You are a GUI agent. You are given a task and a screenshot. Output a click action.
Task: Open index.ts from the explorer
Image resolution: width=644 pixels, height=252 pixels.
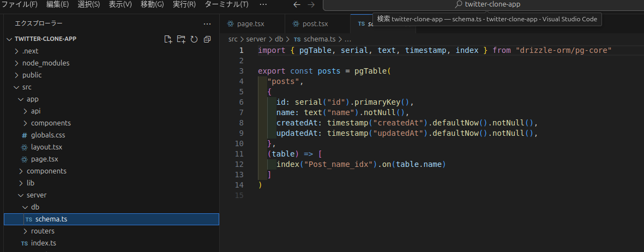pyautogui.click(x=112, y=243)
